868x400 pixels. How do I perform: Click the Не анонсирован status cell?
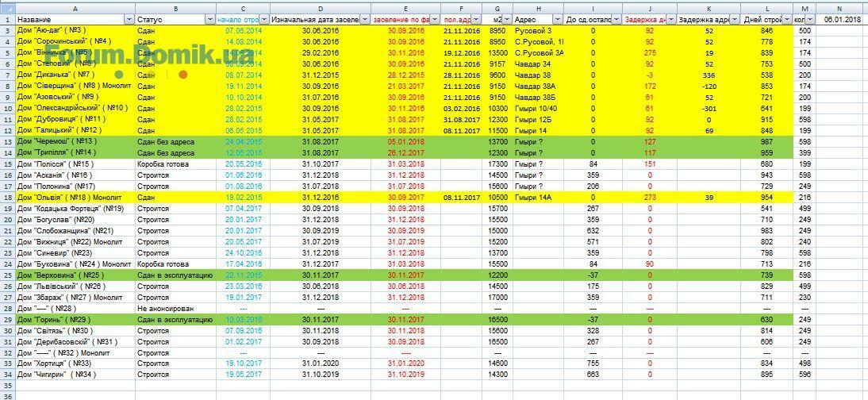(x=175, y=308)
